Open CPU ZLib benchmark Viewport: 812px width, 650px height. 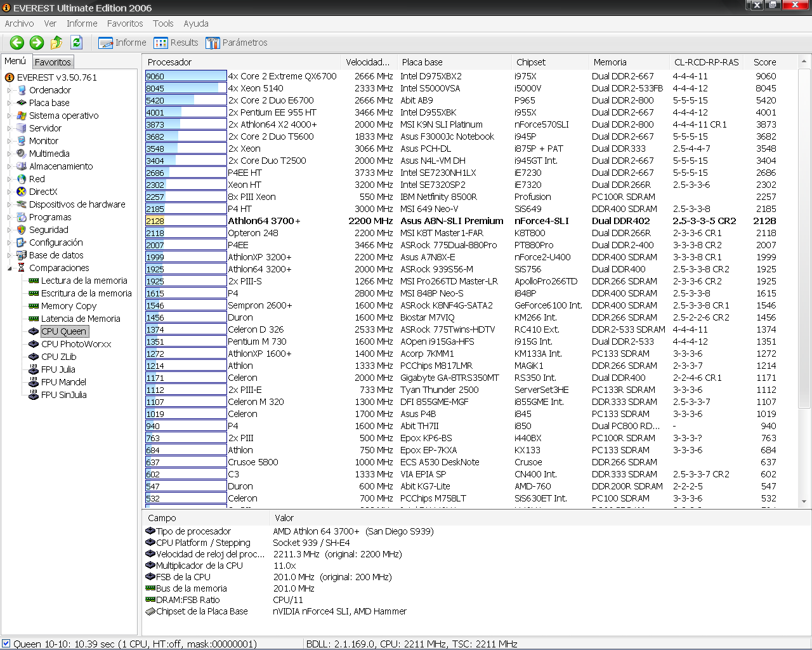click(x=58, y=357)
